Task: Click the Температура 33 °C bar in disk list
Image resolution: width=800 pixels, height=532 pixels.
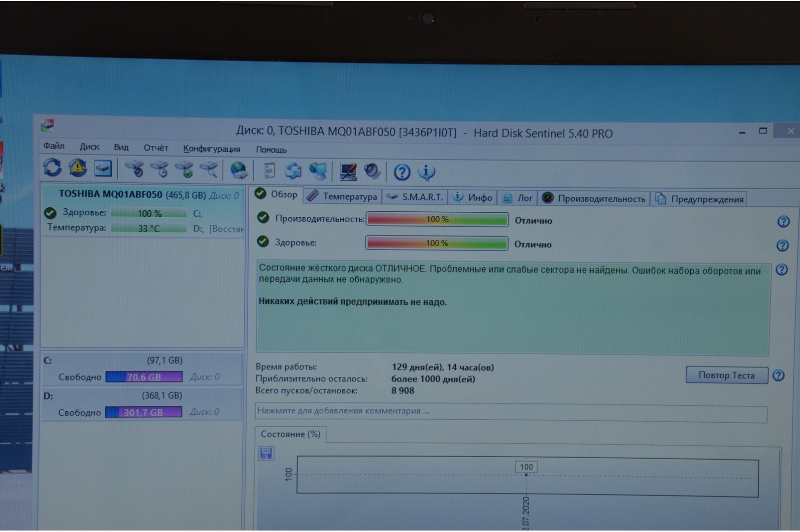Action: [x=149, y=229]
